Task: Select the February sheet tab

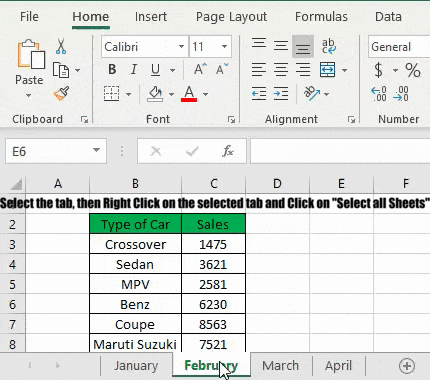Action: point(211,366)
